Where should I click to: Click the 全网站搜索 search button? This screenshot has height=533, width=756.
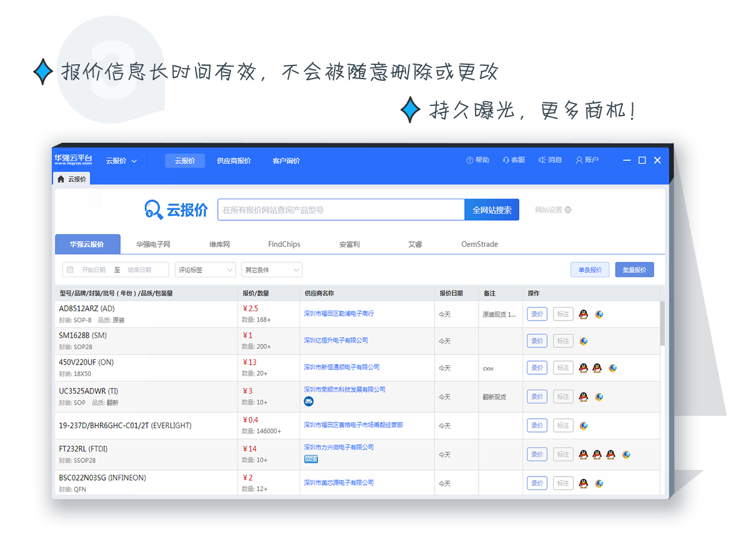point(492,210)
